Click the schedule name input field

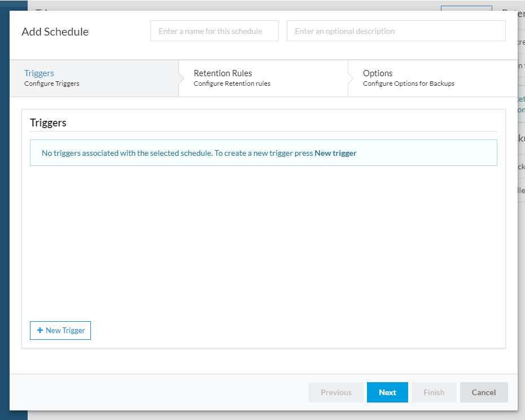tap(215, 31)
